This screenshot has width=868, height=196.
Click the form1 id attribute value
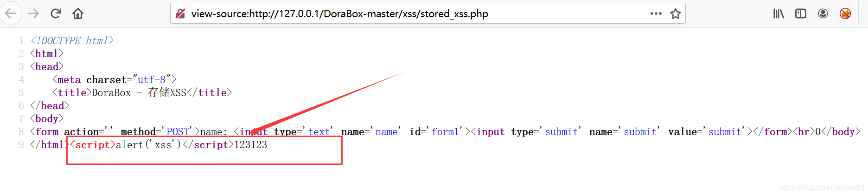445,132
